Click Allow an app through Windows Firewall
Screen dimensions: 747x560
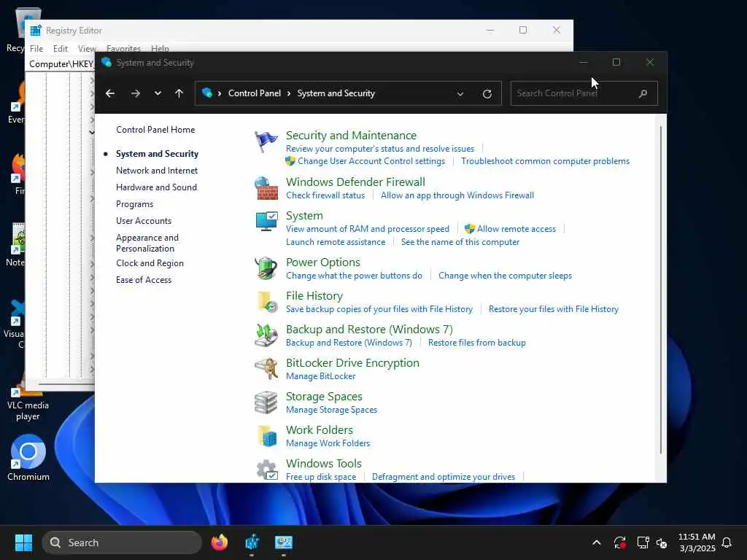457,195
